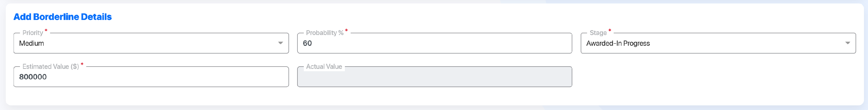Click the Awarded-In Progress stage value
This screenshot has width=868, height=110.
(x=618, y=43)
